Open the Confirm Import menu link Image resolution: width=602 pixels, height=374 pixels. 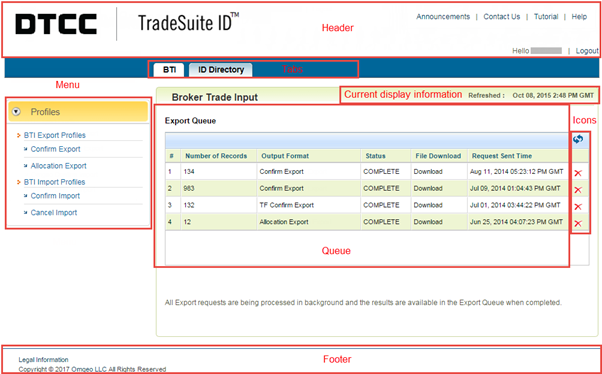55,196
